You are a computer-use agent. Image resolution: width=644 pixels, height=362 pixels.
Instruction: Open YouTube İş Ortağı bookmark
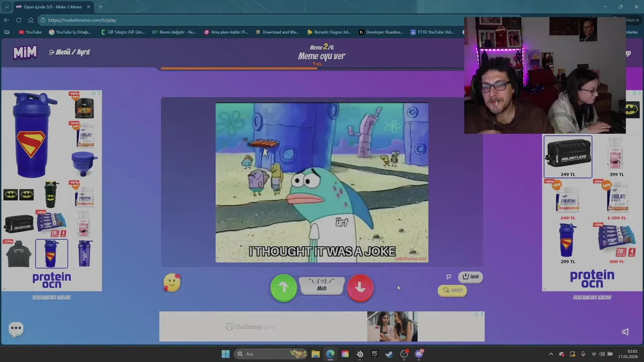(70, 32)
